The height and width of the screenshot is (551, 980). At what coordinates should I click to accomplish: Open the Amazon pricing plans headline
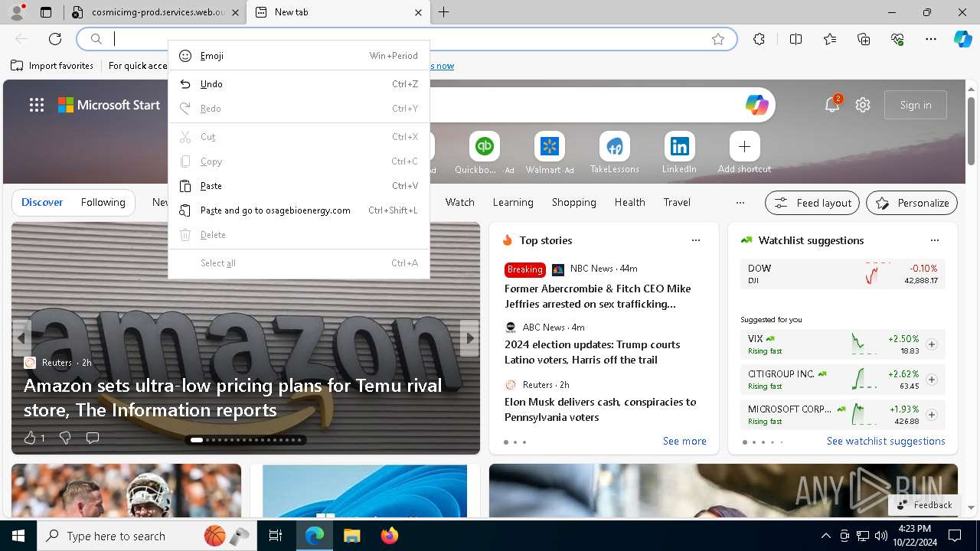tap(233, 397)
